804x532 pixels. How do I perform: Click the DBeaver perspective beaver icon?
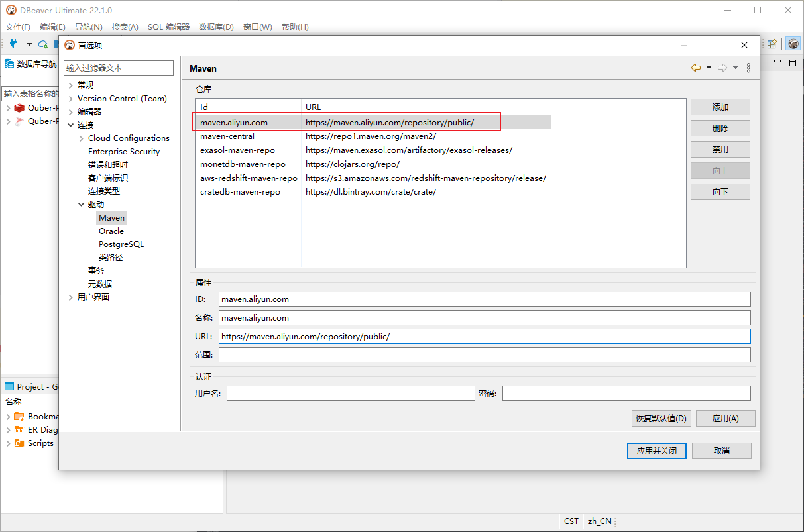pyautogui.click(x=793, y=44)
